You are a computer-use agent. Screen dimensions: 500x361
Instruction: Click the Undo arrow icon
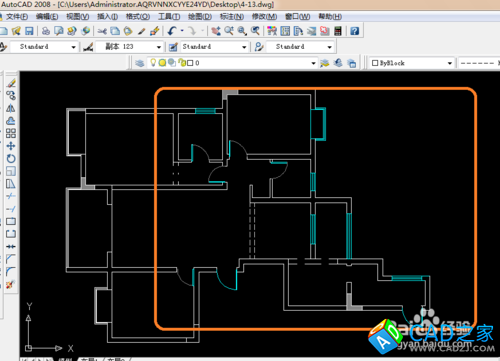(172, 31)
